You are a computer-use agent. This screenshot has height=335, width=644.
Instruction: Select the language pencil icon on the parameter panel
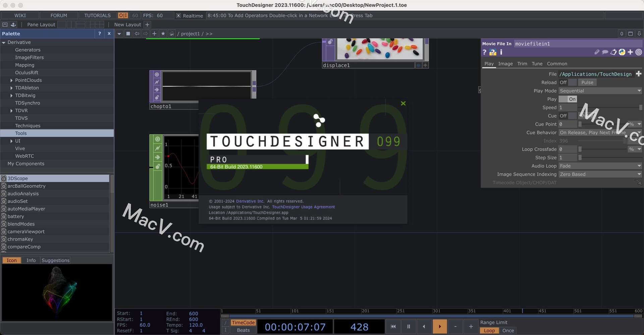pyautogui.click(x=597, y=52)
